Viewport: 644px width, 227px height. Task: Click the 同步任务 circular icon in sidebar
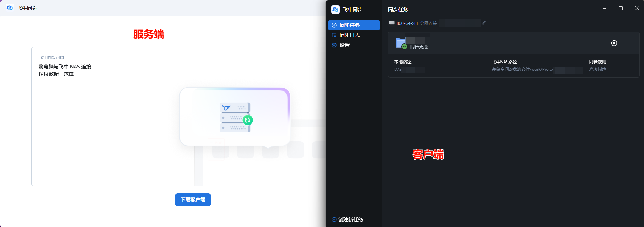[x=334, y=25]
